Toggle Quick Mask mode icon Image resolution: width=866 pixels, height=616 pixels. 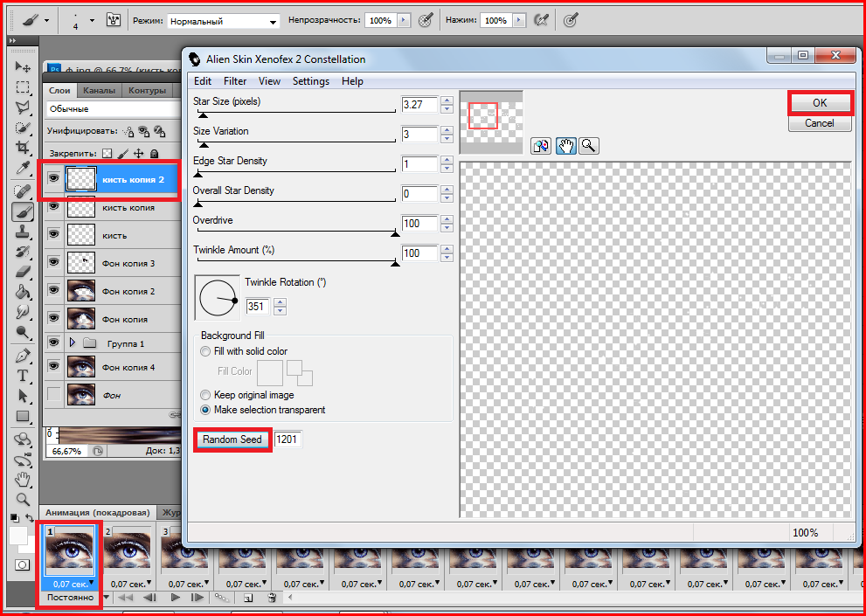(23, 564)
